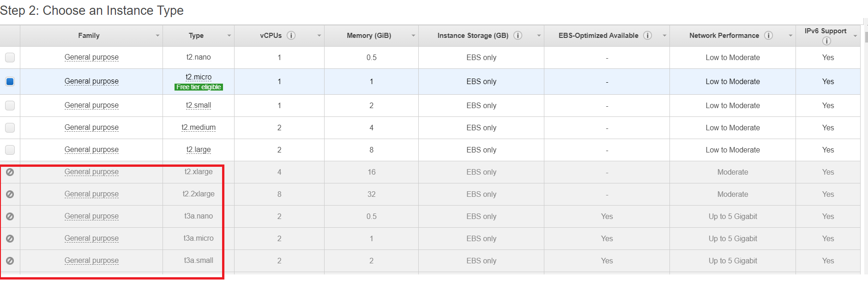Click disabled icon for t3a.small row

click(10, 261)
